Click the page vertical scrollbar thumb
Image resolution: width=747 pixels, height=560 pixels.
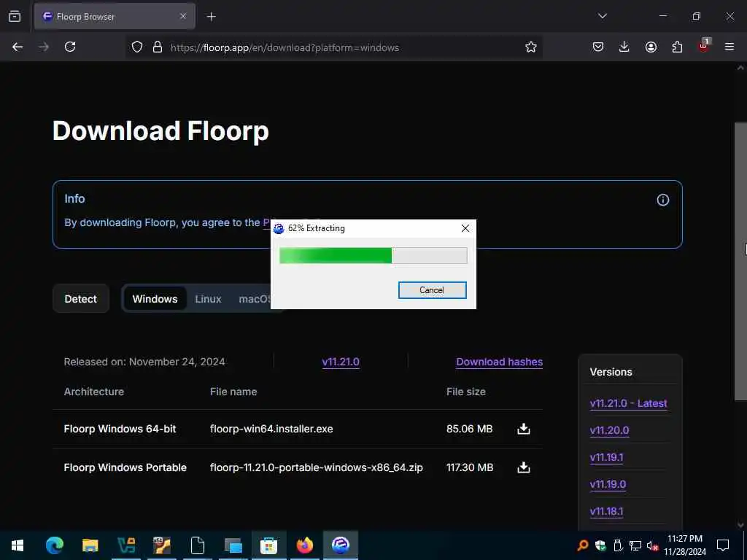click(740, 261)
